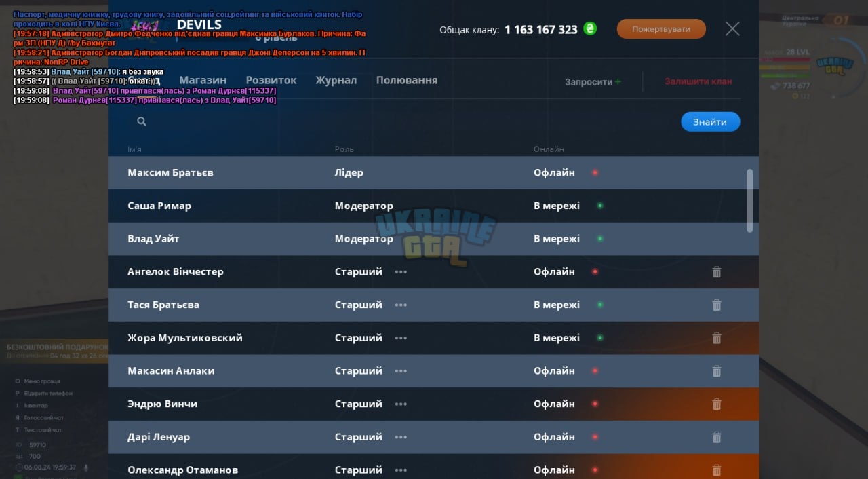
Task: Click the Ім'я column header
Action: [134, 149]
